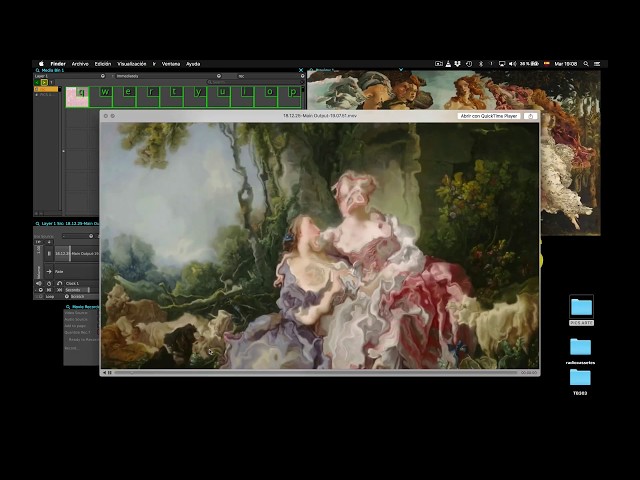Open the Apple menu
The width and height of the screenshot is (640, 480).
(41, 64)
